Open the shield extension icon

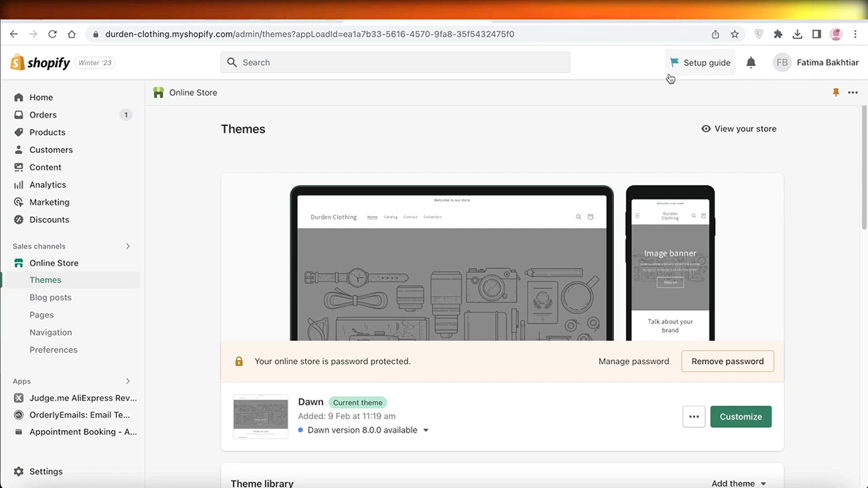coord(759,34)
